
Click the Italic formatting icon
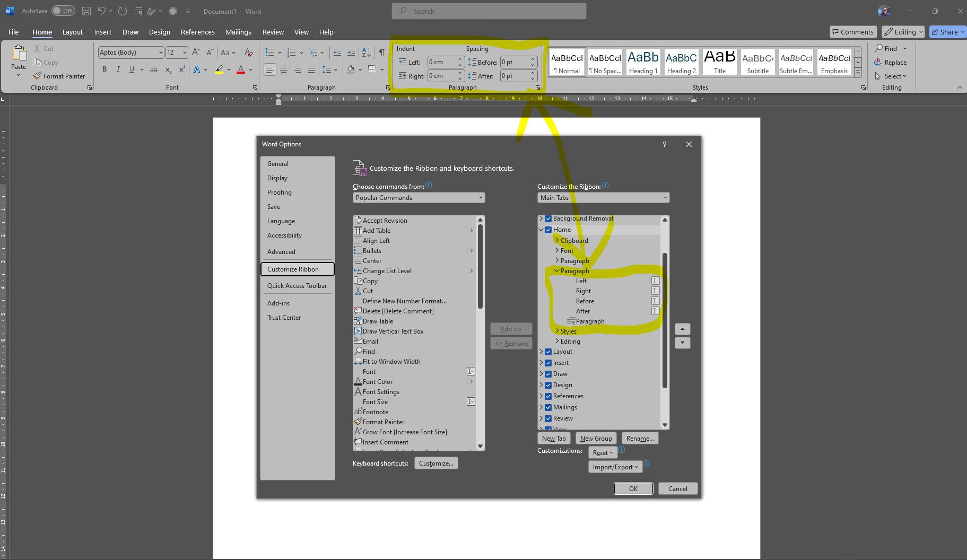(x=118, y=69)
